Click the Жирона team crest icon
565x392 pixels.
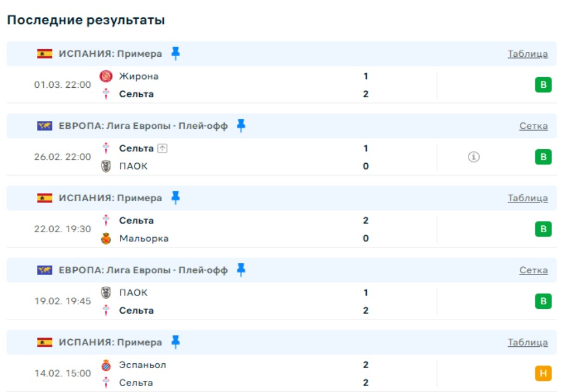click(x=106, y=76)
